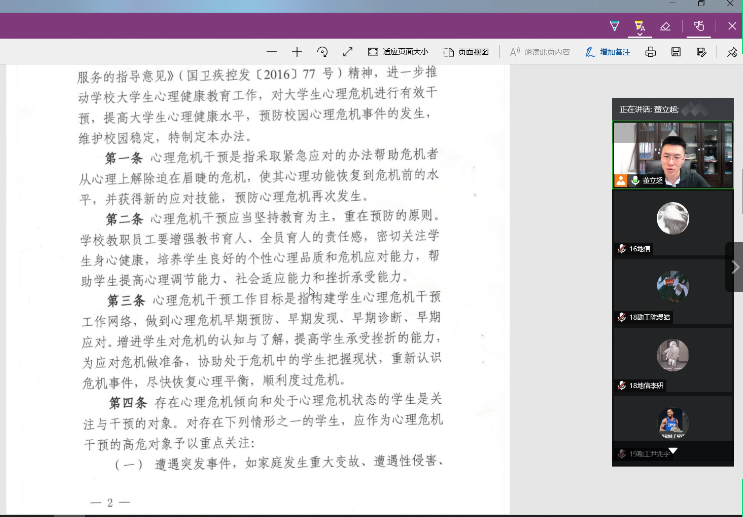Viewport: 743px width, 517px height.
Task: Choose the eraser tool
Action: (x=665, y=26)
